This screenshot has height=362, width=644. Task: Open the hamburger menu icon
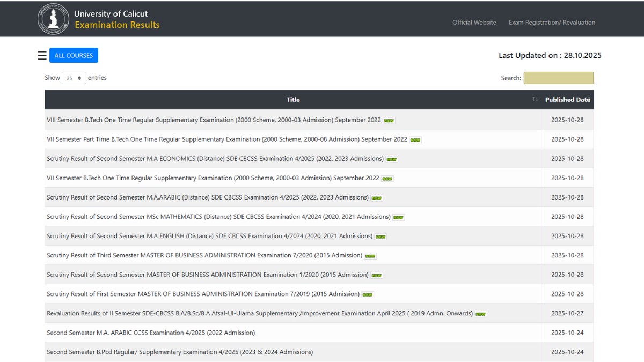pos(42,55)
